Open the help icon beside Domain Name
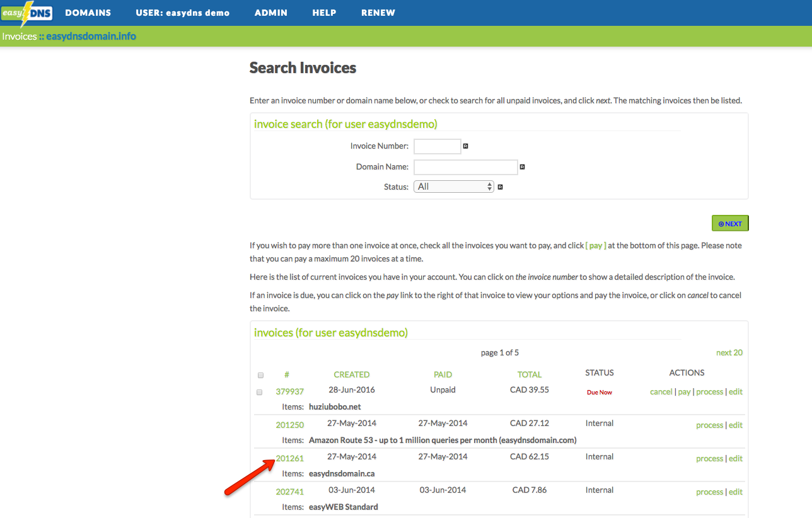The width and height of the screenshot is (812, 518). (522, 167)
